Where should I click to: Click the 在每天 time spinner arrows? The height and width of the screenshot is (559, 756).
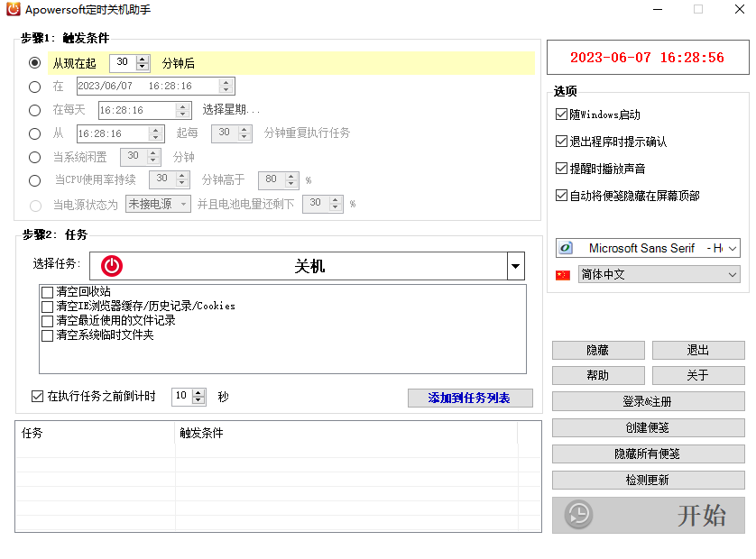[x=182, y=110]
